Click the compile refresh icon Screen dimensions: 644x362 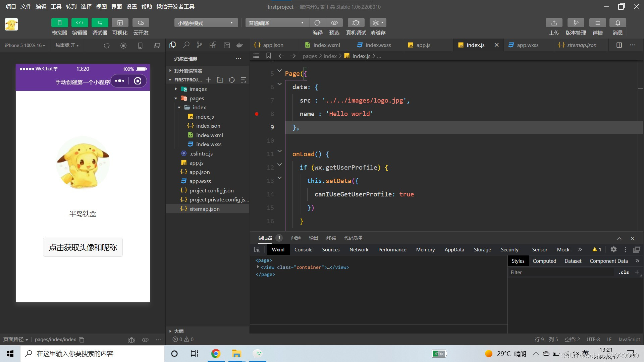point(317,23)
